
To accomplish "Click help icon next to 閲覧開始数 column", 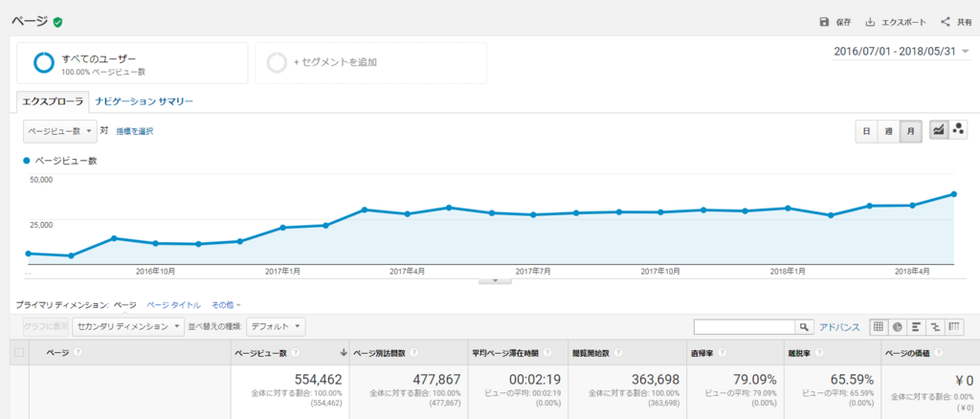I will (616, 353).
